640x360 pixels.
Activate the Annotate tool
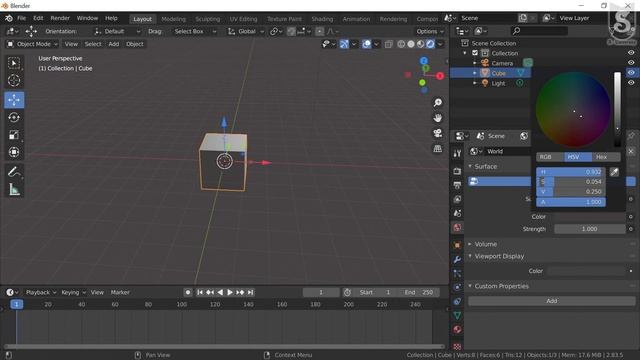pos(14,172)
